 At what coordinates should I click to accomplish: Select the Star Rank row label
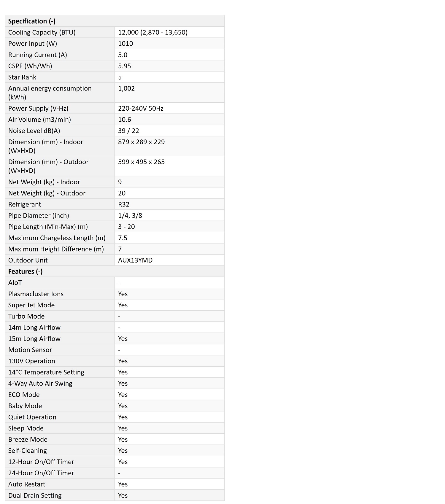pos(22,77)
